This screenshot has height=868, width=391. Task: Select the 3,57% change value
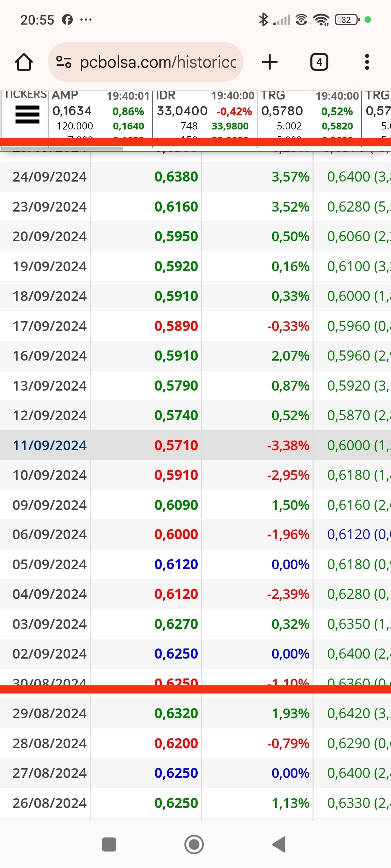pyautogui.click(x=291, y=177)
